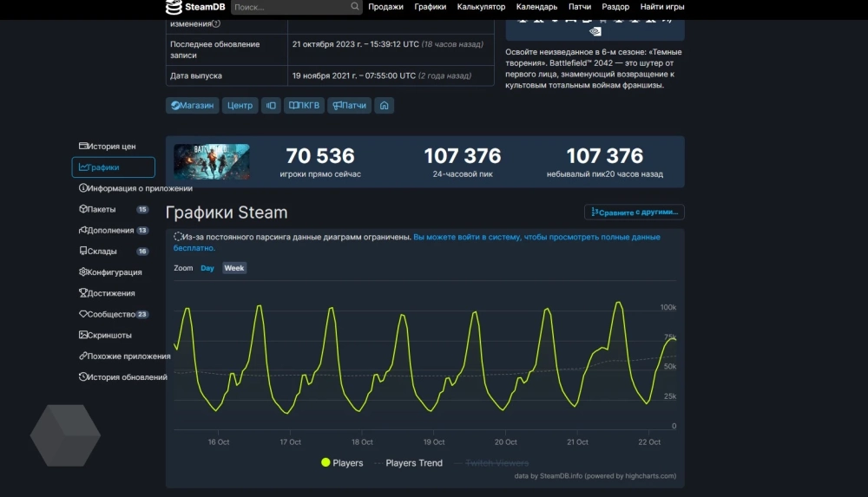
Task: Click the SteamDB logo in the header
Action: tap(195, 7)
